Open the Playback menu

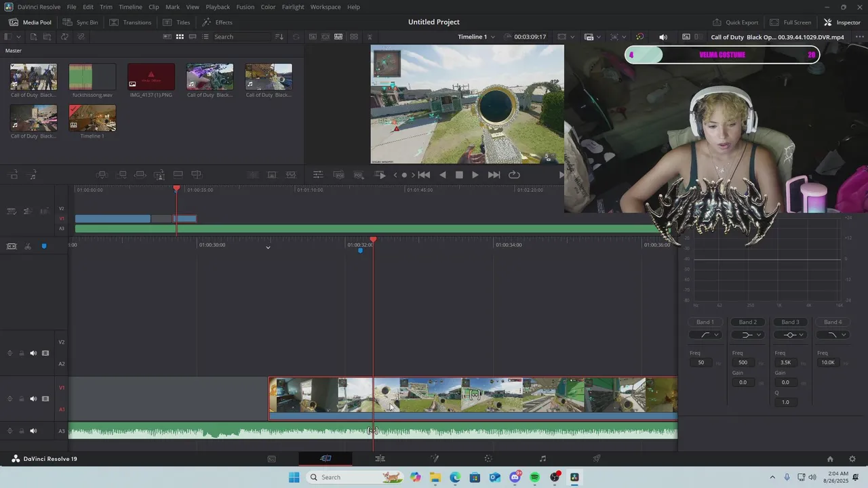[x=218, y=7]
